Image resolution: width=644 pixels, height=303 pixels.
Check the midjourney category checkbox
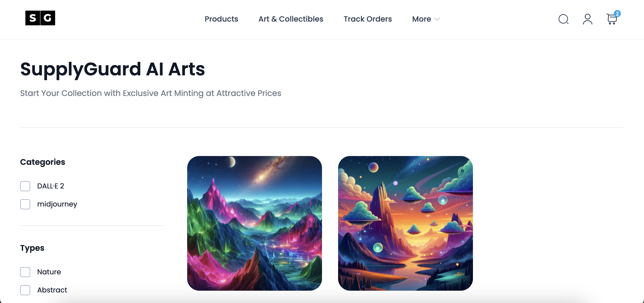[25, 204]
